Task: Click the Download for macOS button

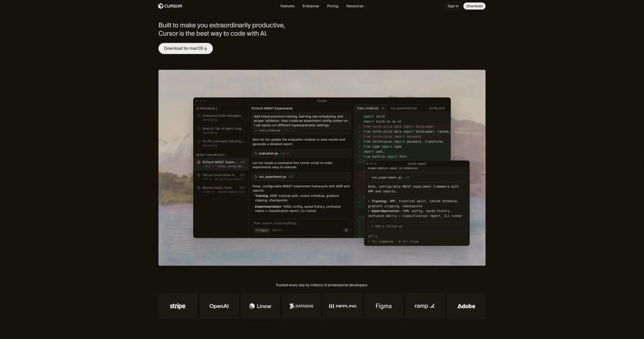Action: pos(185,48)
